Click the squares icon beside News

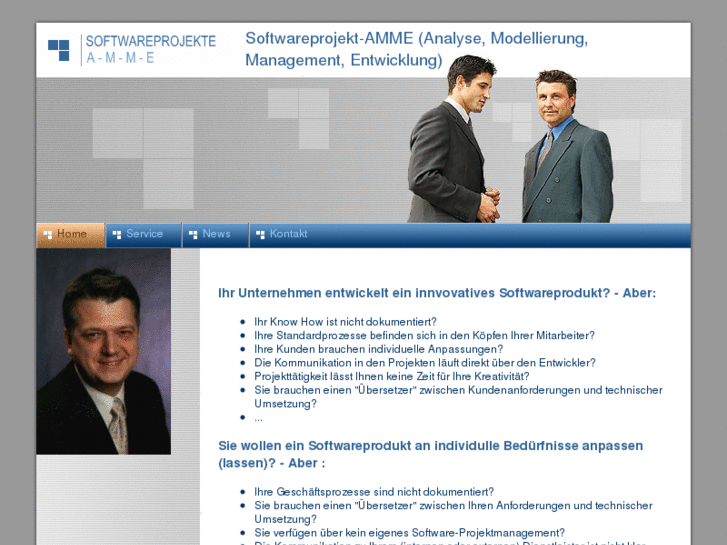click(x=193, y=235)
